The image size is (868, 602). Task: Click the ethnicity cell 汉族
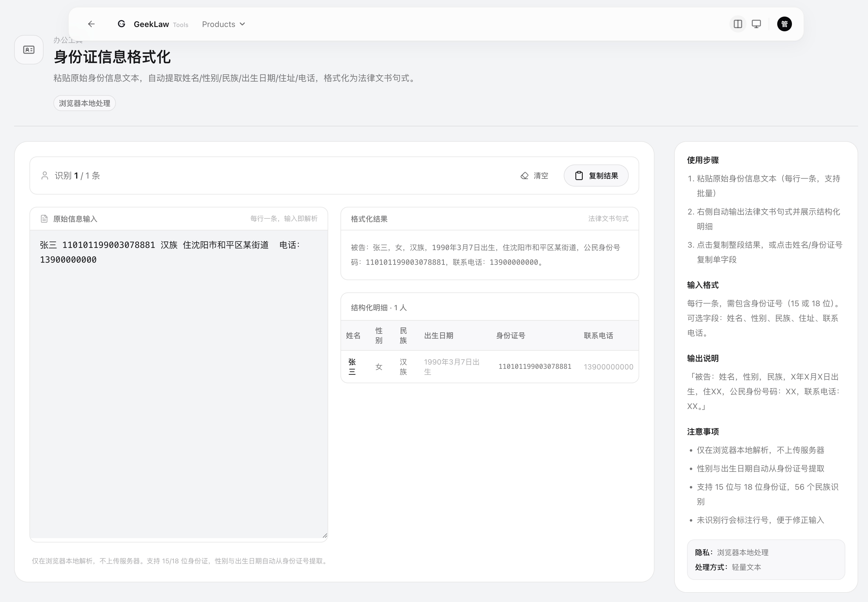pyautogui.click(x=403, y=367)
